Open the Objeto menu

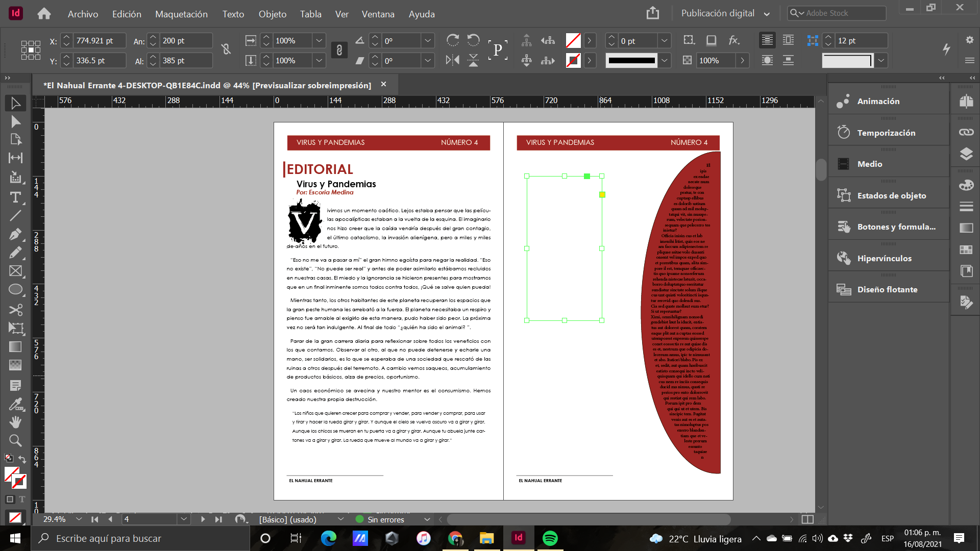pyautogui.click(x=273, y=14)
